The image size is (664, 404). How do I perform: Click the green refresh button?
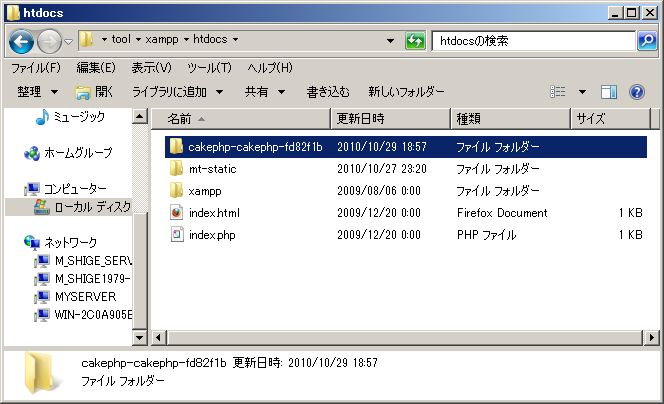click(415, 41)
